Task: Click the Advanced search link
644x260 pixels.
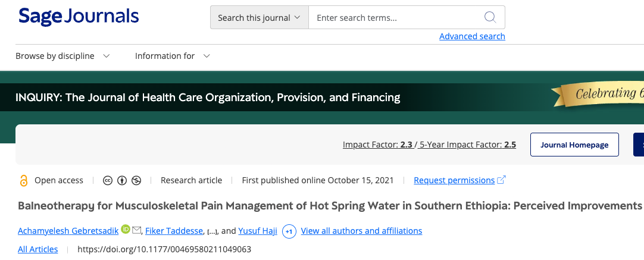Action: pos(472,36)
